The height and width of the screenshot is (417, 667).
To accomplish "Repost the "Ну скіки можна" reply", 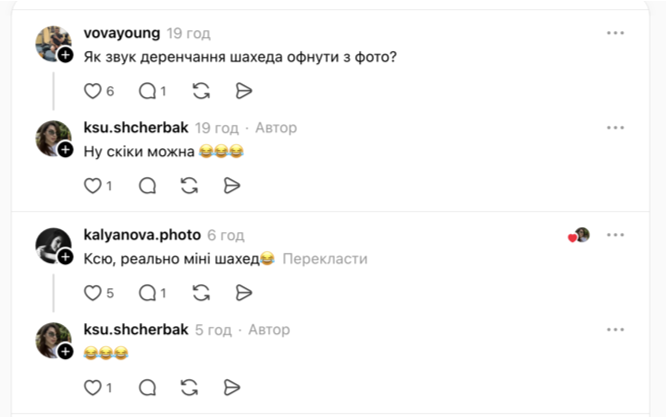I will point(189,185).
